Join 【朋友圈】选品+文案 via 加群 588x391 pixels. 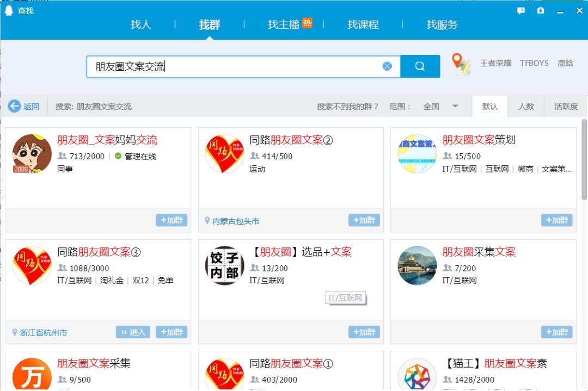pyautogui.click(x=364, y=332)
